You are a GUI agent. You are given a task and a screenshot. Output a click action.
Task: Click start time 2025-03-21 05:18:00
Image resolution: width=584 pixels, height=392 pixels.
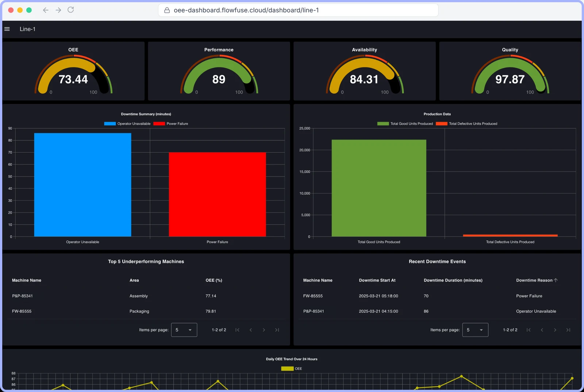tap(379, 296)
